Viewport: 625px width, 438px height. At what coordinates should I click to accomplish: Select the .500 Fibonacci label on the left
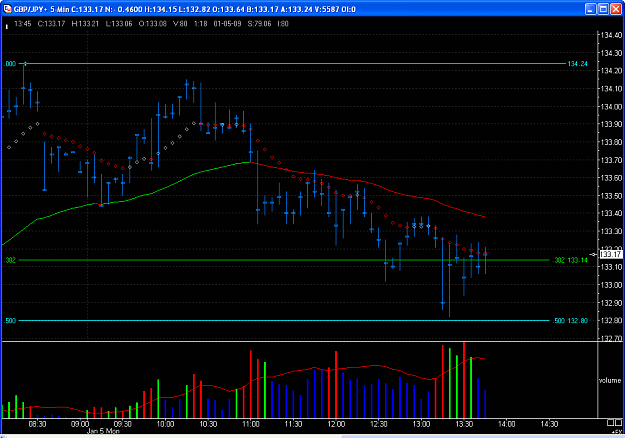pos(10,320)
